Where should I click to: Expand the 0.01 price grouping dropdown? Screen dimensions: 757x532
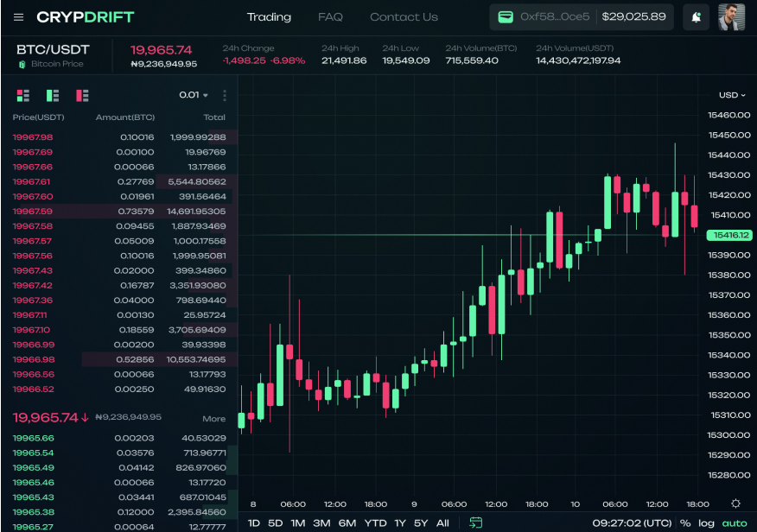[194, 95]
